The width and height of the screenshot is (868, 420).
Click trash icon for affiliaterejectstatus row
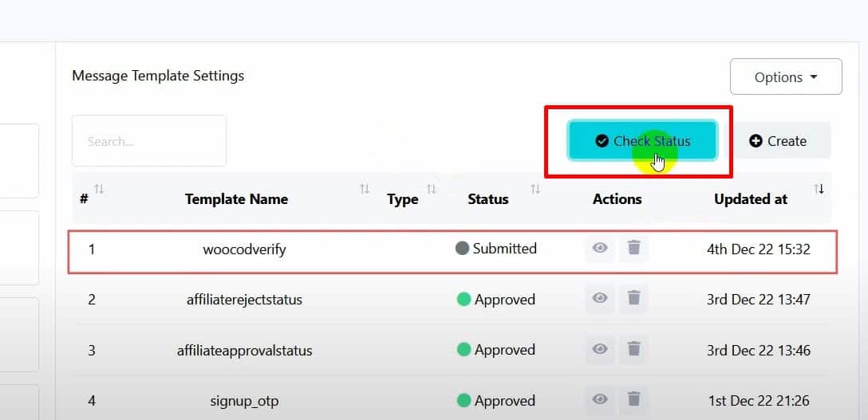633,299
